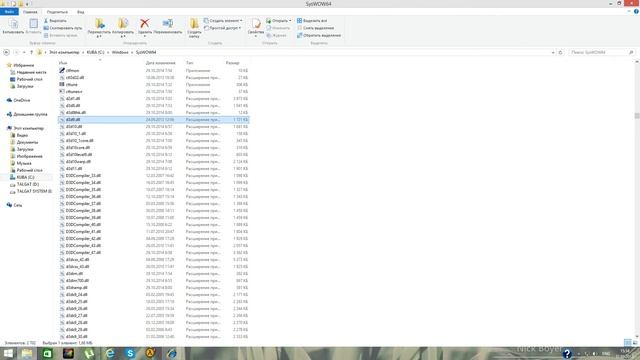This screenshot has width=640, height=360.
Task: Click the blue help question mark in ribbon corner
Action: point(636,11)
